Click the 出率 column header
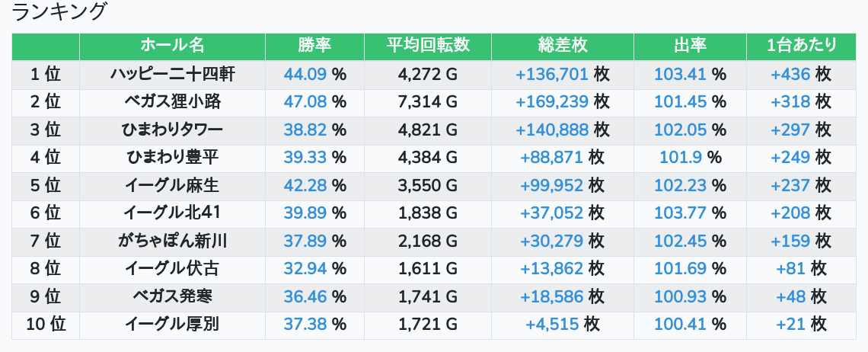868x352 pixels. 690,46
